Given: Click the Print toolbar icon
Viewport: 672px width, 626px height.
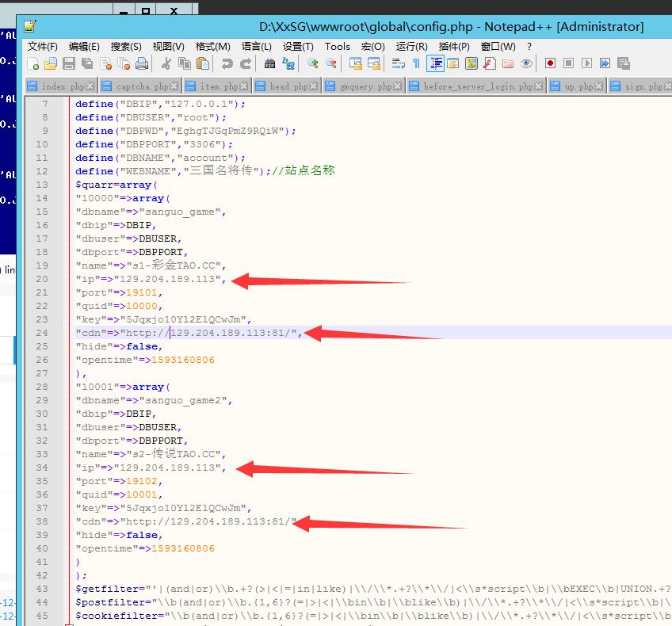Looking at the screenshot, I should [x=142, y=64].
